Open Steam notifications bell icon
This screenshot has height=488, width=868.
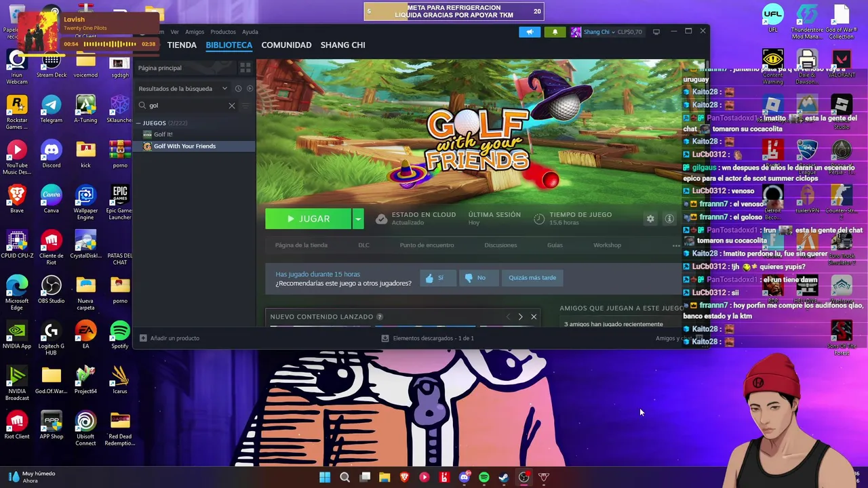(x=555, y=32)
